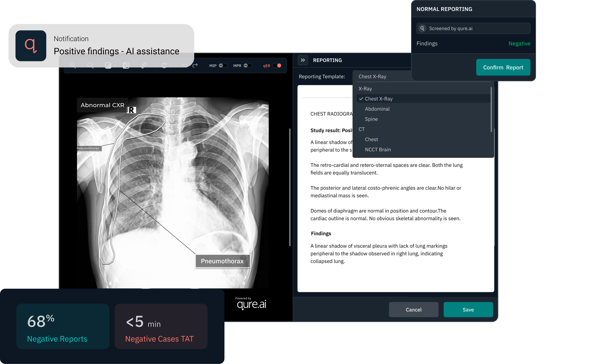The height and width of the screenshot is (364, 605).
Task: Turn off the qER toggle
Action: 277,66
